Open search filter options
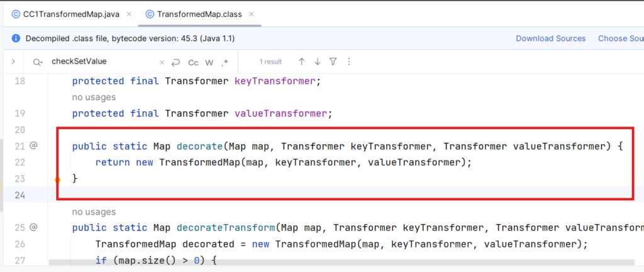The image size is (644, 272). point(333,62)
